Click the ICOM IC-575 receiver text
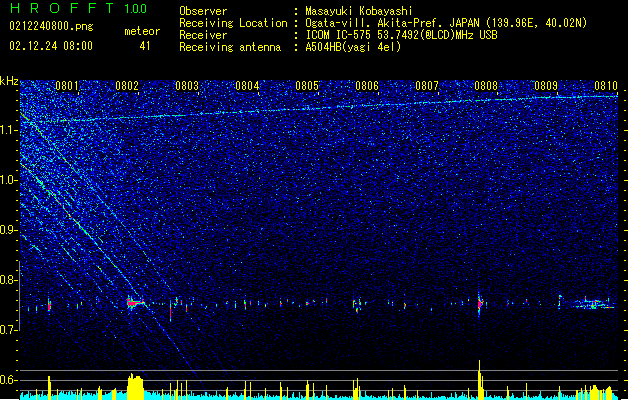This screenshot has width=629, height=400. click(401, 35)
